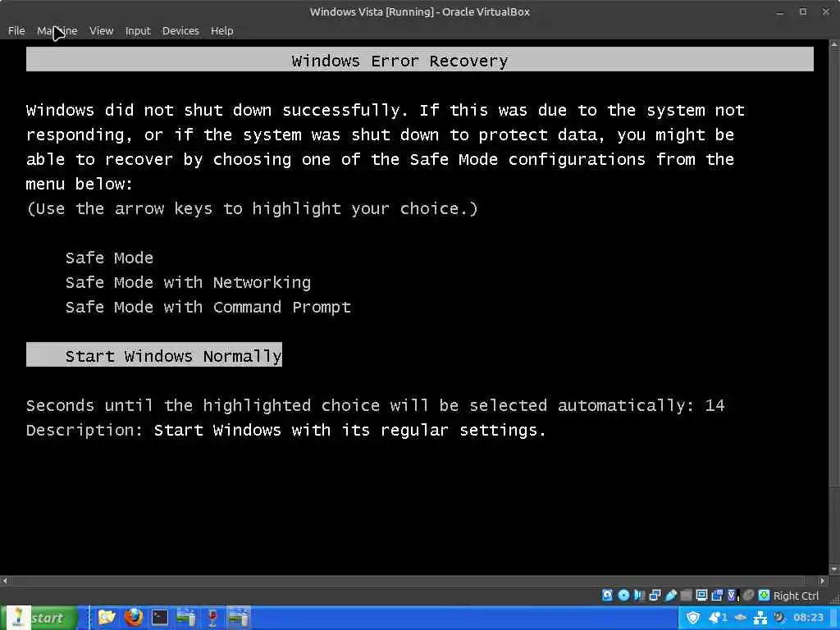
Task: Click the countdown number 14
Action: click(714, 405)
